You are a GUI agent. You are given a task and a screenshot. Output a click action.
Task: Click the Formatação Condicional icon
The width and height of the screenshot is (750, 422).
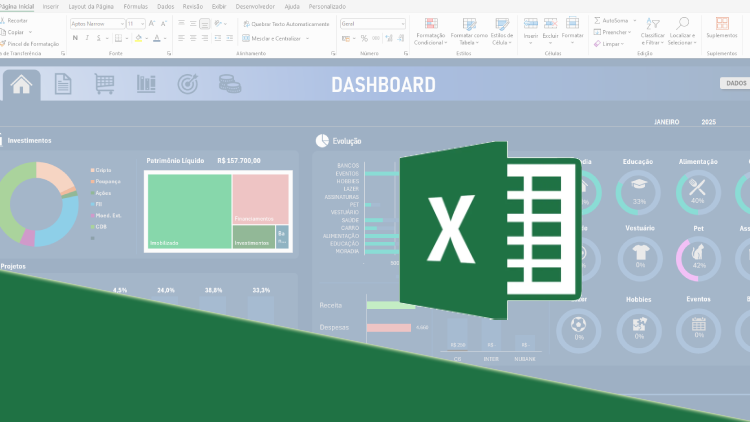[431, 24]
